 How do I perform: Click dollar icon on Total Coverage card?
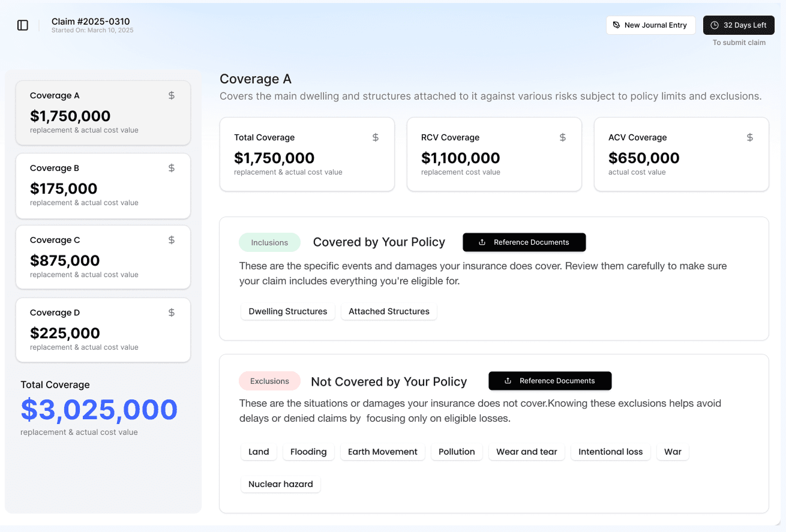click(x=376, y=137)
